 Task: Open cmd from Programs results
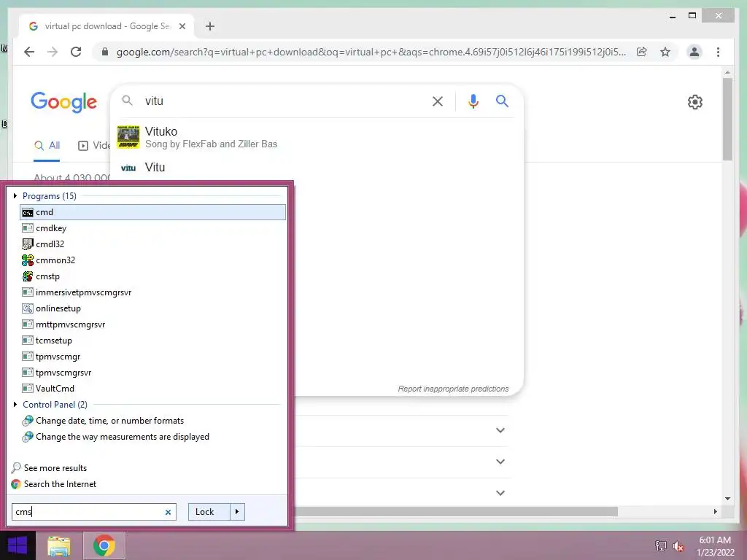152,212
